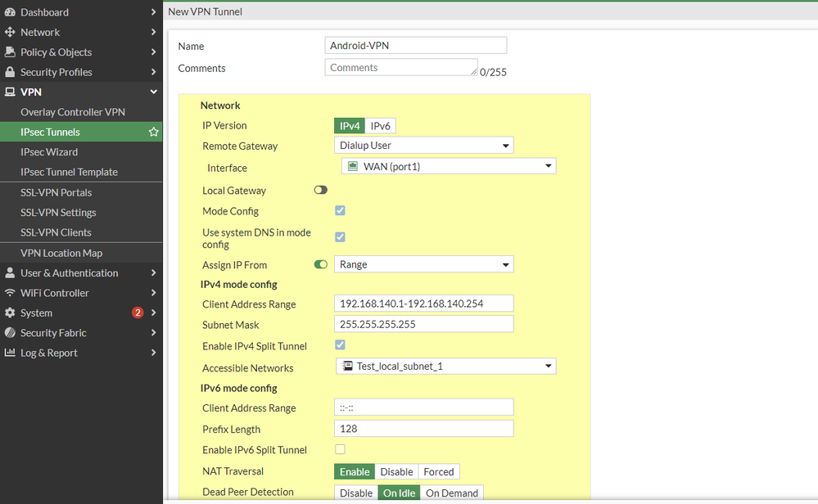This screenshot has width=818, height=504.
Task: Click the Name field containing Android-VPN
Action: click(416, 45)
